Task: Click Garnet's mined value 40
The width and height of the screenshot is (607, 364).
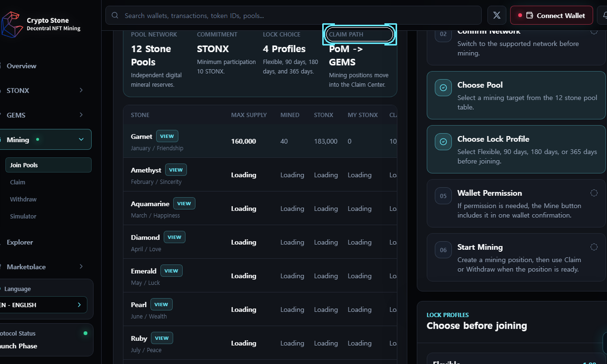Action: (284, 142)
